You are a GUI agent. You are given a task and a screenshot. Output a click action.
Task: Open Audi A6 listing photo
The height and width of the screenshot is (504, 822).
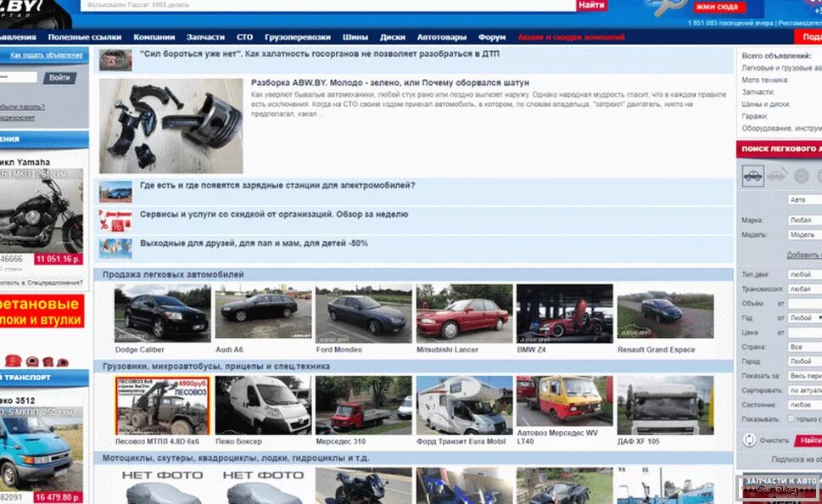pyautogui.click(x=263, y=312)
